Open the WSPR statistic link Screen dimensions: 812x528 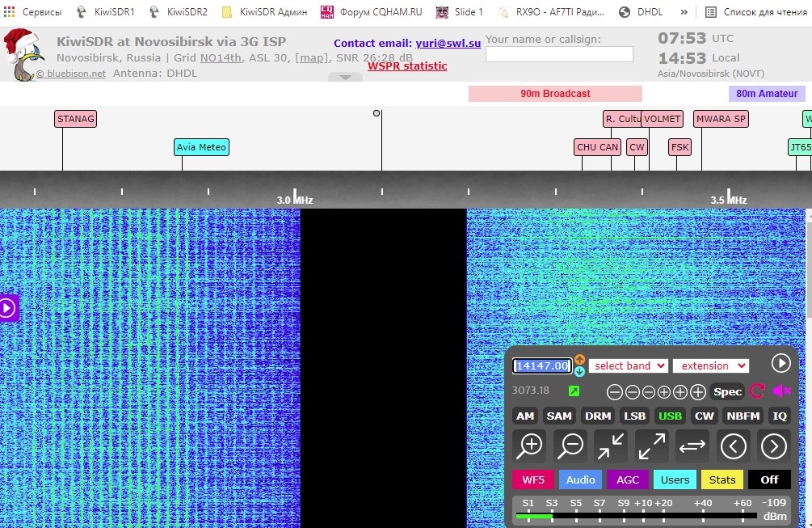(x=407, y=66)
